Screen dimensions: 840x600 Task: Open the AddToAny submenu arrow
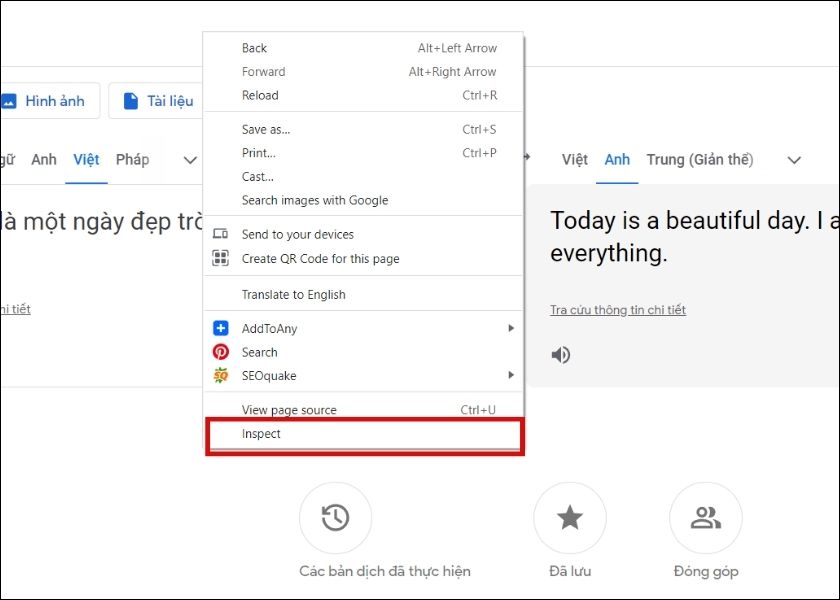click(x=510, y=328)
